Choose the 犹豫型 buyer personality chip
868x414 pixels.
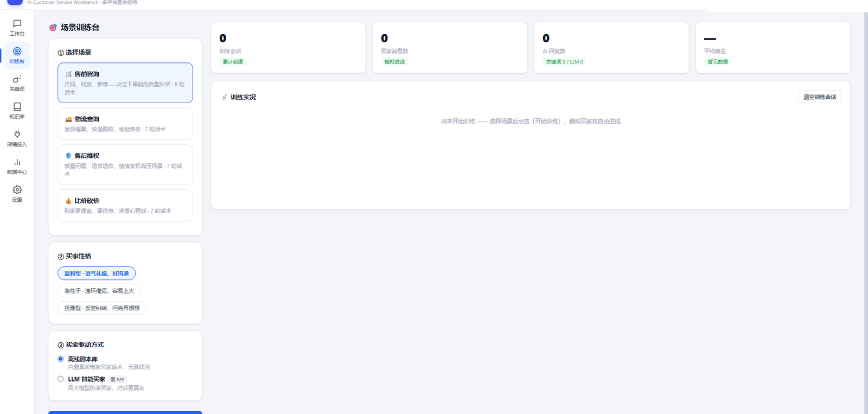click(102, 308)
